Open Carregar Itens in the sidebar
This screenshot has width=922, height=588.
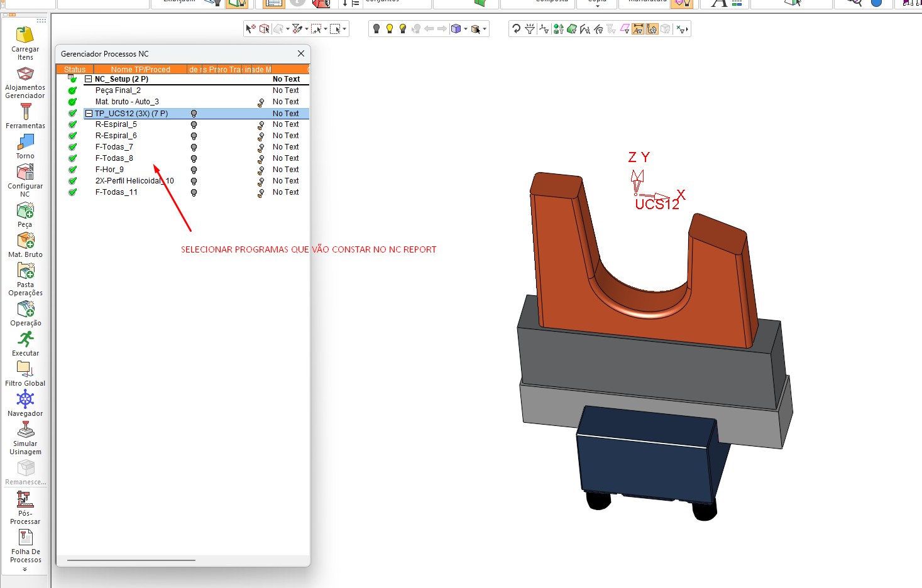tap(25, 43)
